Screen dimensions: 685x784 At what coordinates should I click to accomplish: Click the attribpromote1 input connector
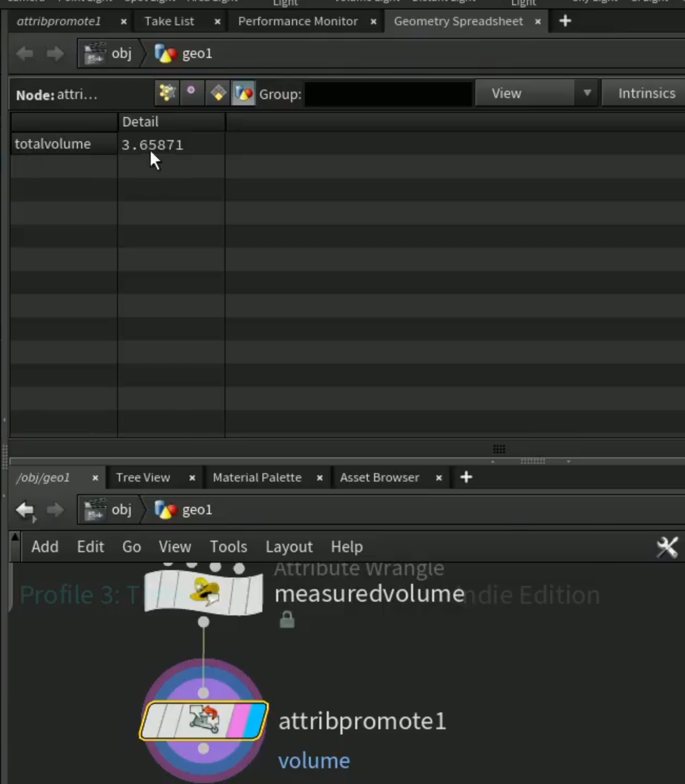click(x=203, y=692)
